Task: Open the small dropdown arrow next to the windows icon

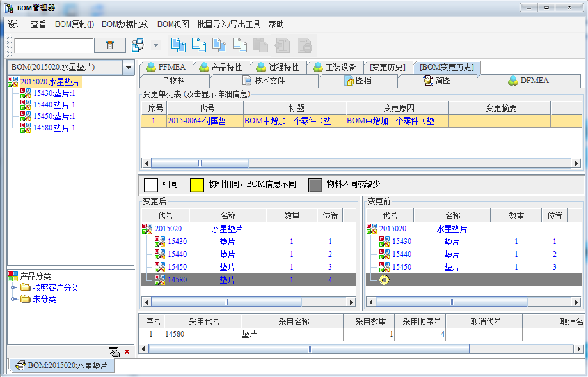Action: click(155, 45)
